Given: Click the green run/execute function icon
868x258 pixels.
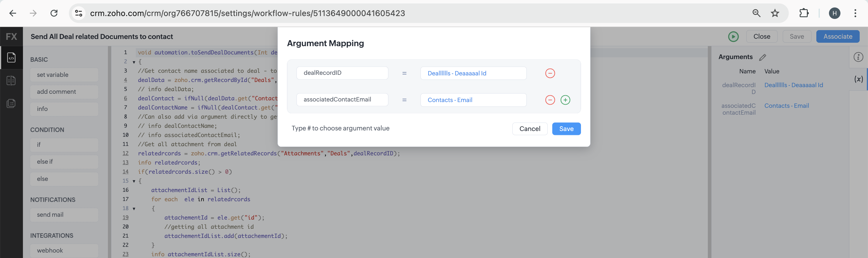Looking at the screenshot, I should click(733, 37).
